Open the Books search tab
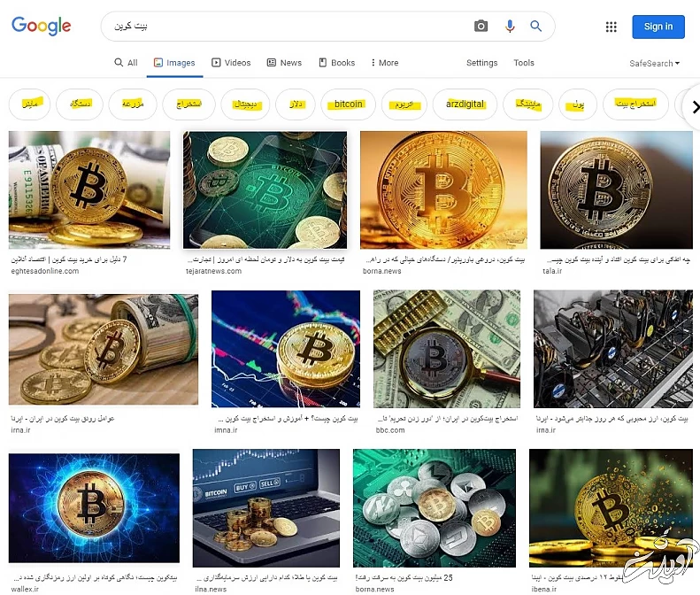The width and height of the screenshot is (700, 595). click(337, 63)
